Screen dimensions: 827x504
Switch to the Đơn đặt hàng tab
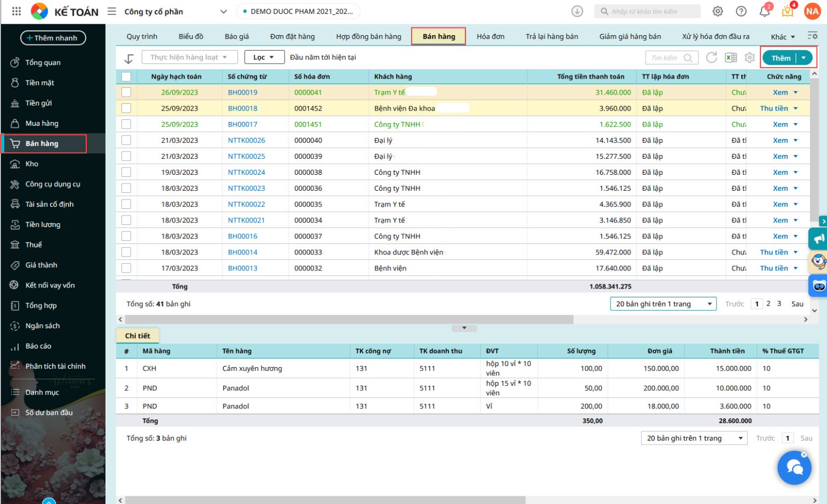click(x=292, y=36)
